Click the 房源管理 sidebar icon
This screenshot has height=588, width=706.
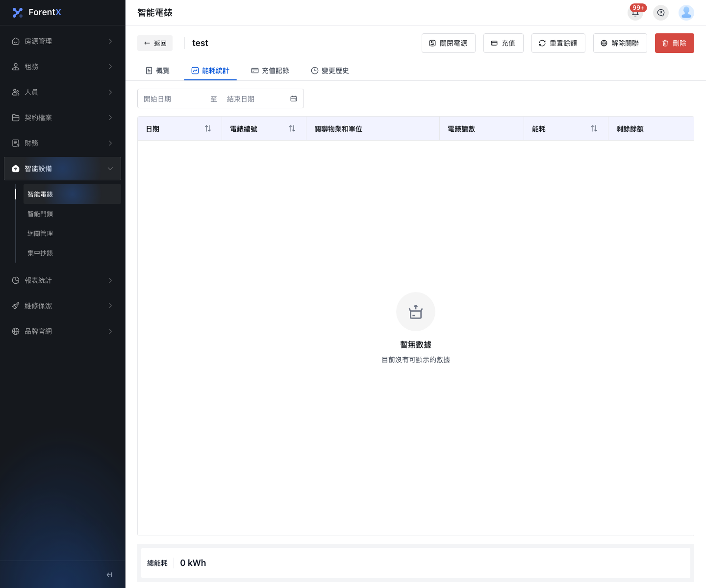click(x=16, y=41)
